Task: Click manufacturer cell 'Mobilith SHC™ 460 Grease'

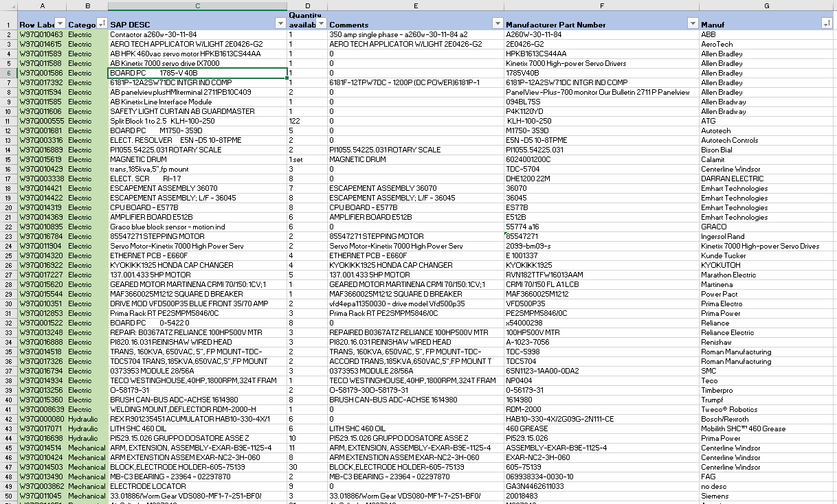Action: pyautogui.click(x=766, y=428)
